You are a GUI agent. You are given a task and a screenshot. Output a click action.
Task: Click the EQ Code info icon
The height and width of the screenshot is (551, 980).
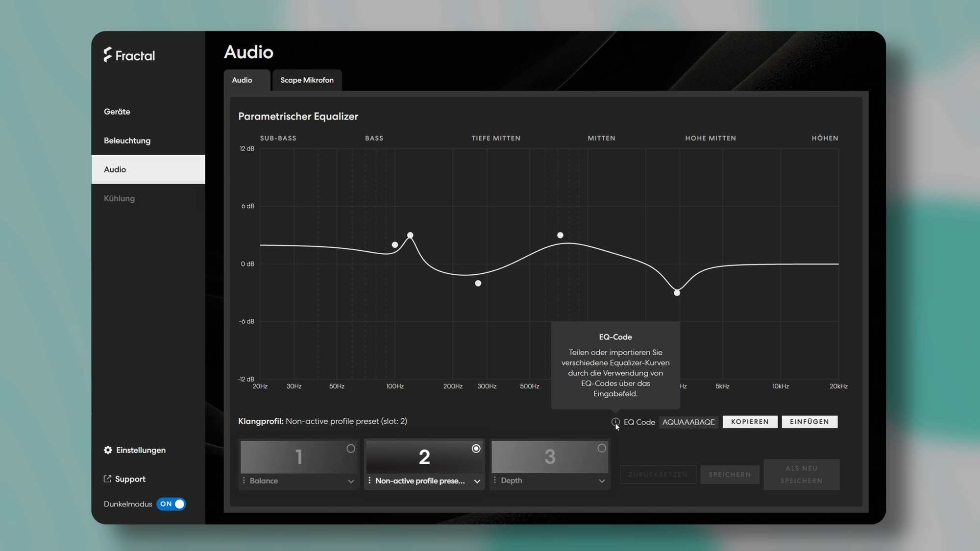(615, 422)
